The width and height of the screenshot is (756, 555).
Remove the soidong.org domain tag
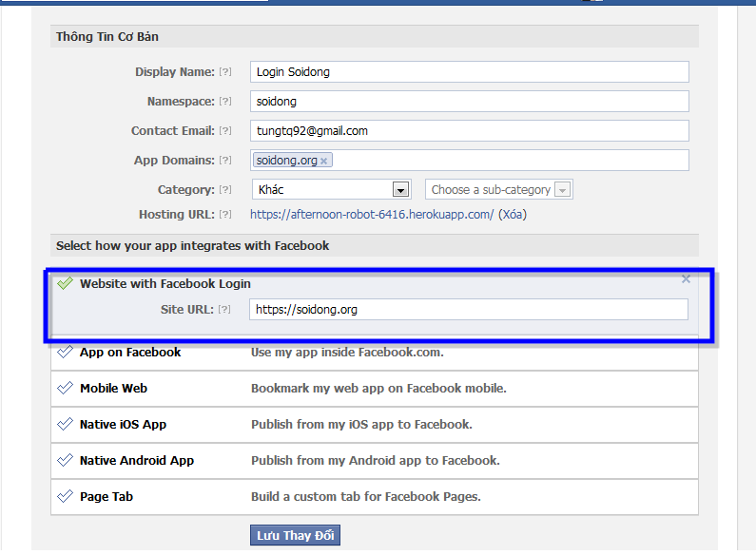(324, 161)
